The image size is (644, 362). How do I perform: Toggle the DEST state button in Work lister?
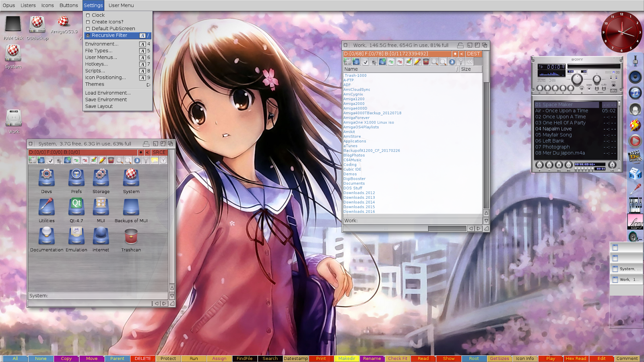473,54
